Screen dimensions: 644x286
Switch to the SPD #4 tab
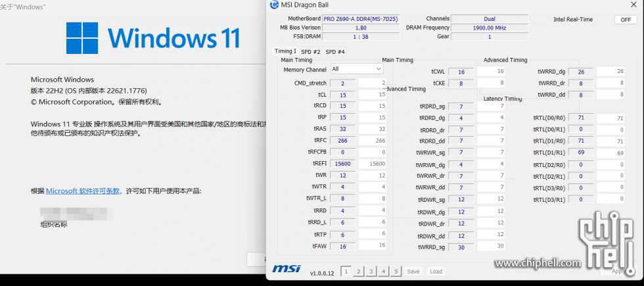click(x=335, y=52)
